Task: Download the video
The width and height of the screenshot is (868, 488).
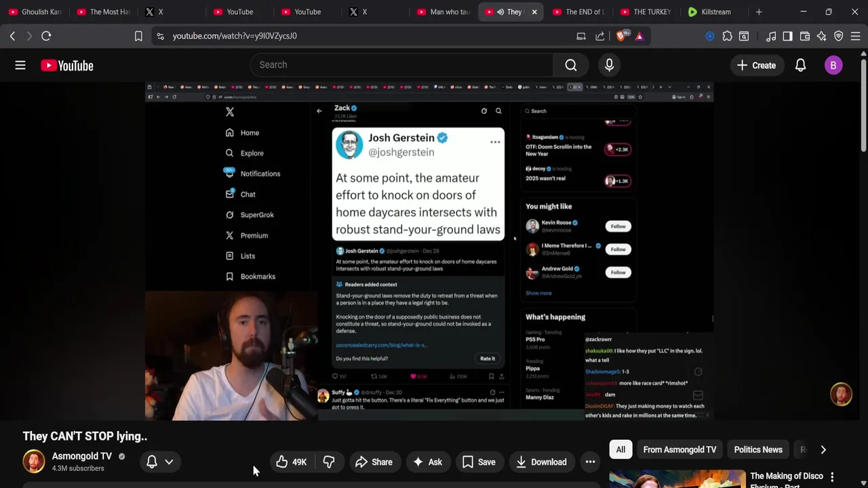Action: [x=541, y=462]
